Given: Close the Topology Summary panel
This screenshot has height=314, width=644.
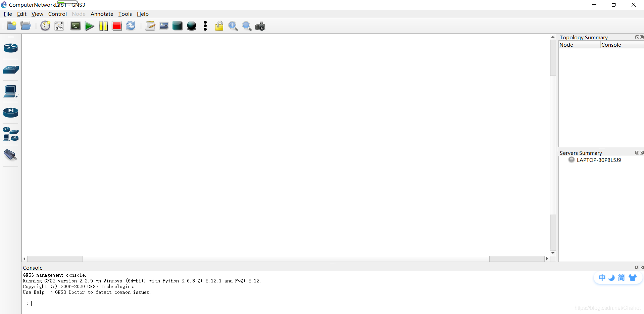Looking at the screenshot, I should tap(642, 37).
